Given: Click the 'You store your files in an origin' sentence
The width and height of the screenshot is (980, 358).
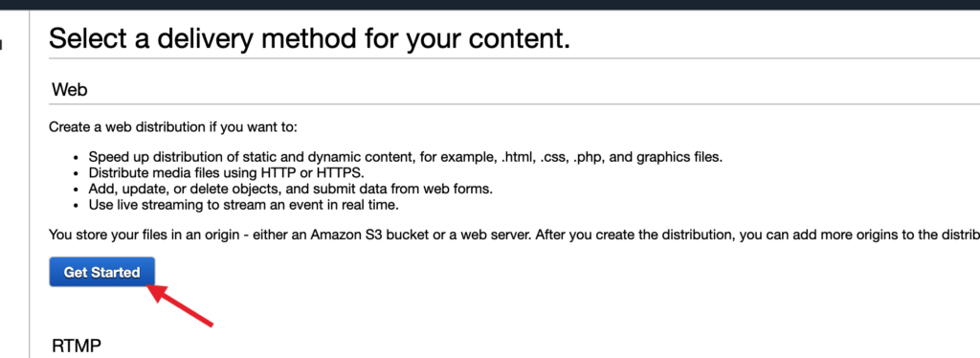Looking at the screenshot, I should (514, 235).
